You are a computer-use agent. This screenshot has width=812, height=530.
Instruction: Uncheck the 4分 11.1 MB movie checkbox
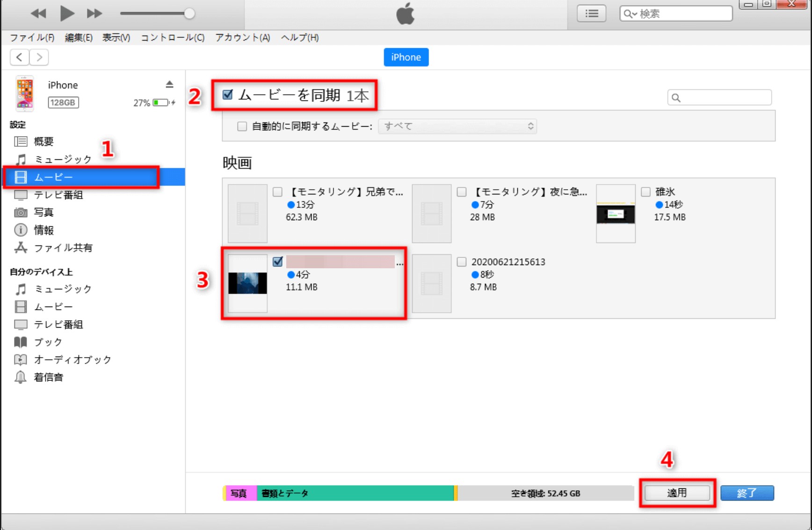click(x=278, y=262)
